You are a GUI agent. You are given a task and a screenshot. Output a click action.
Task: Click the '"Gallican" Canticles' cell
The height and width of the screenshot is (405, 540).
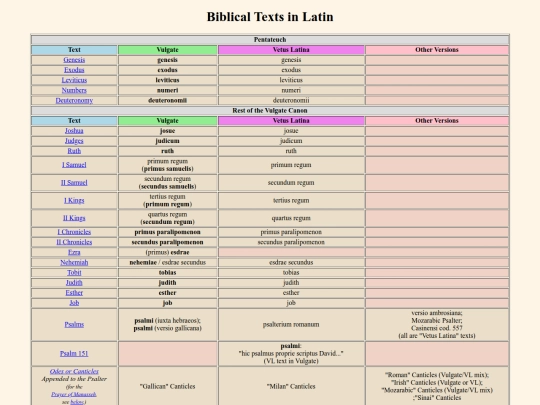click(167, 386)
